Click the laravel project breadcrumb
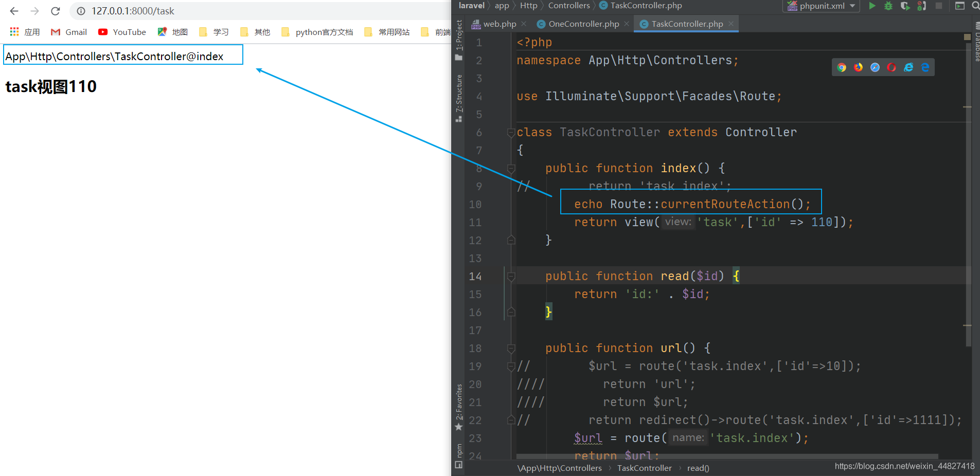This screenshot has height=476, width=980. [x=472, y=6]
